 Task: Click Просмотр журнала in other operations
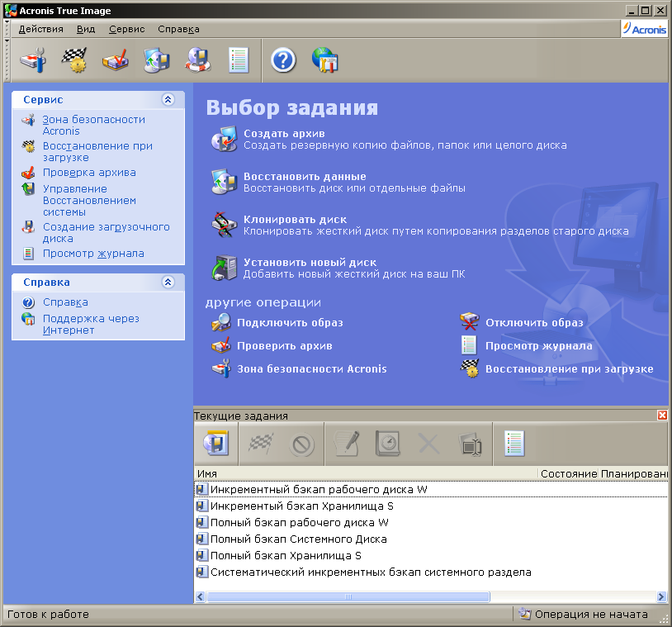[x=539, y=345]
